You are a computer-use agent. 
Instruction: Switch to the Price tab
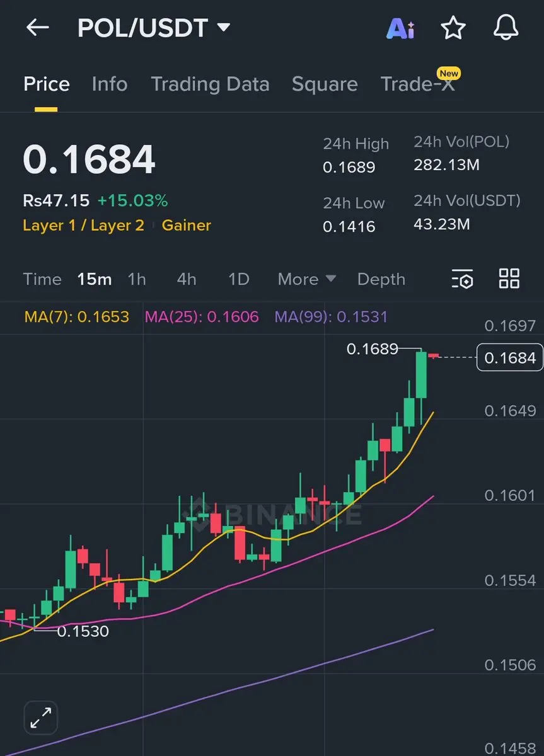[46, 84]
